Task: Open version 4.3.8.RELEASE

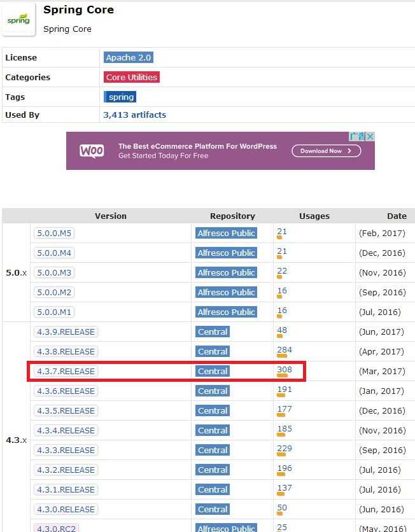Action: tap(66, 351)
